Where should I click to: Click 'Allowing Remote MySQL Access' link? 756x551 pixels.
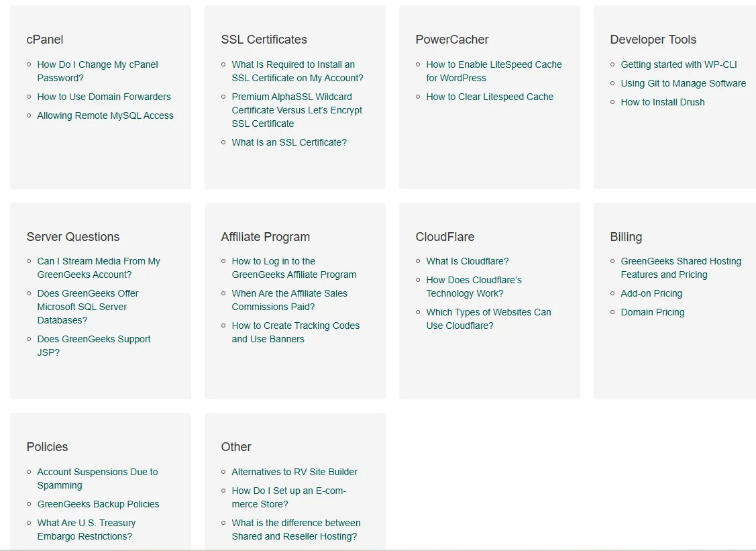(105, 116)
